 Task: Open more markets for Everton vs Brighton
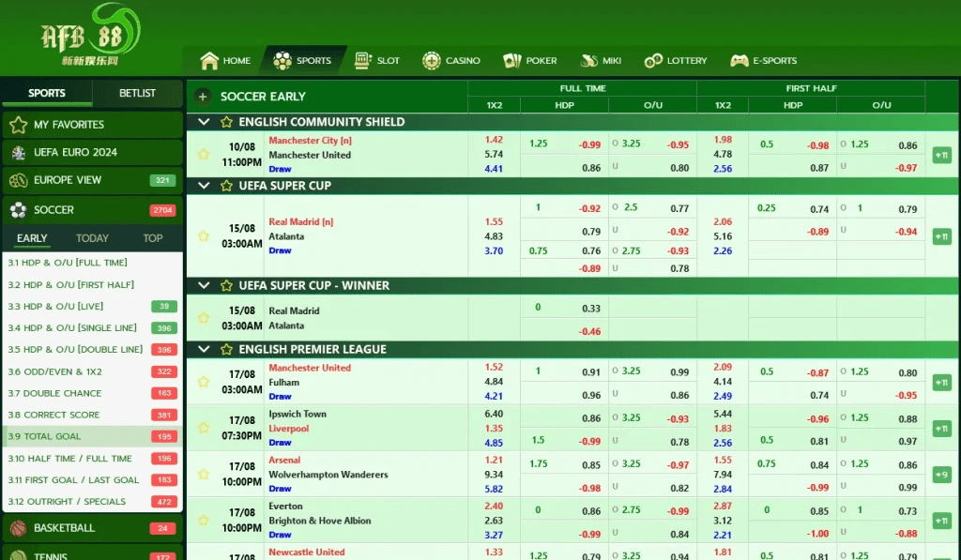(941, 521)
